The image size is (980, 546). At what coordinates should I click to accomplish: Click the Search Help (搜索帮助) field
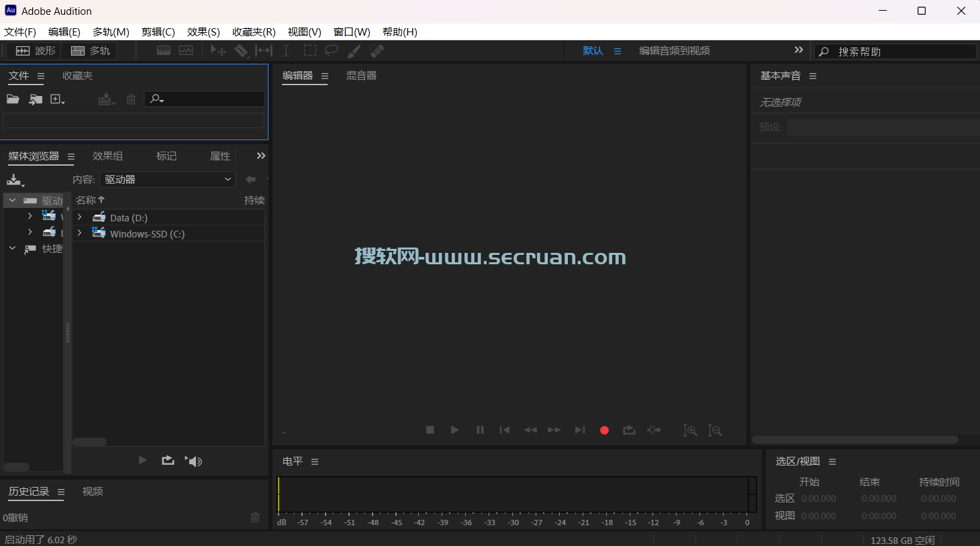pos(895,52)
